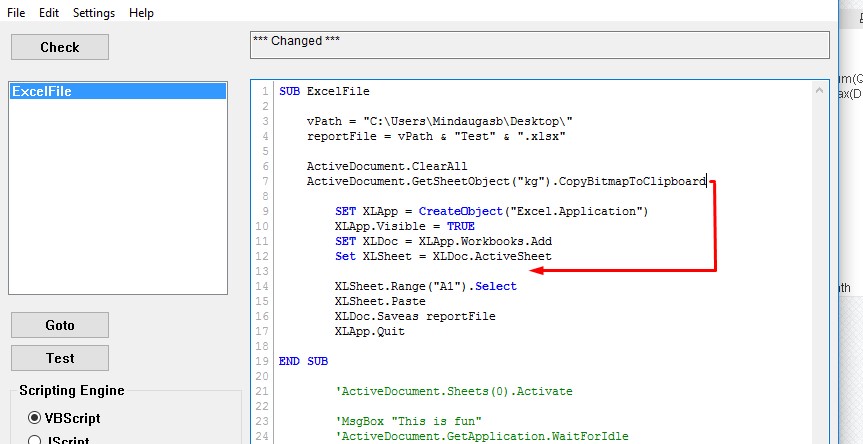Click the vPath assignment line
Image resolution: width=863 pixels, height=444 pixels.
tap(440, 121)
